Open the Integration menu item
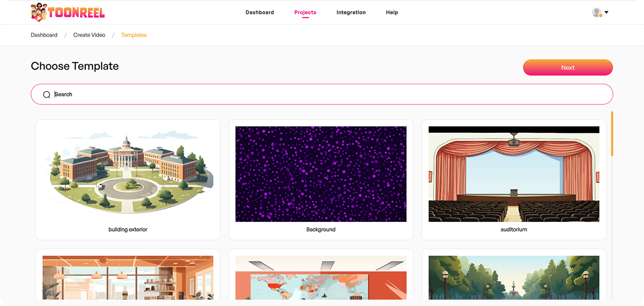 [x=351, y=12]
